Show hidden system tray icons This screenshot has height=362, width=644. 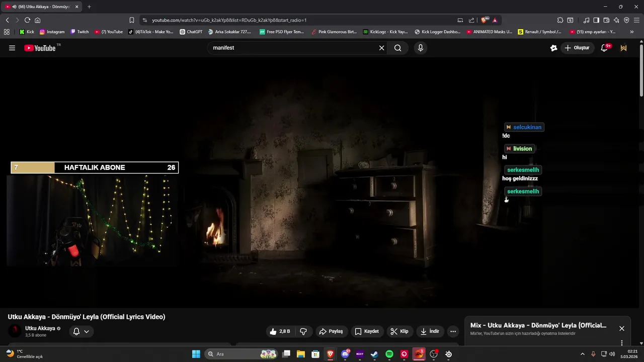pos(583,354)
